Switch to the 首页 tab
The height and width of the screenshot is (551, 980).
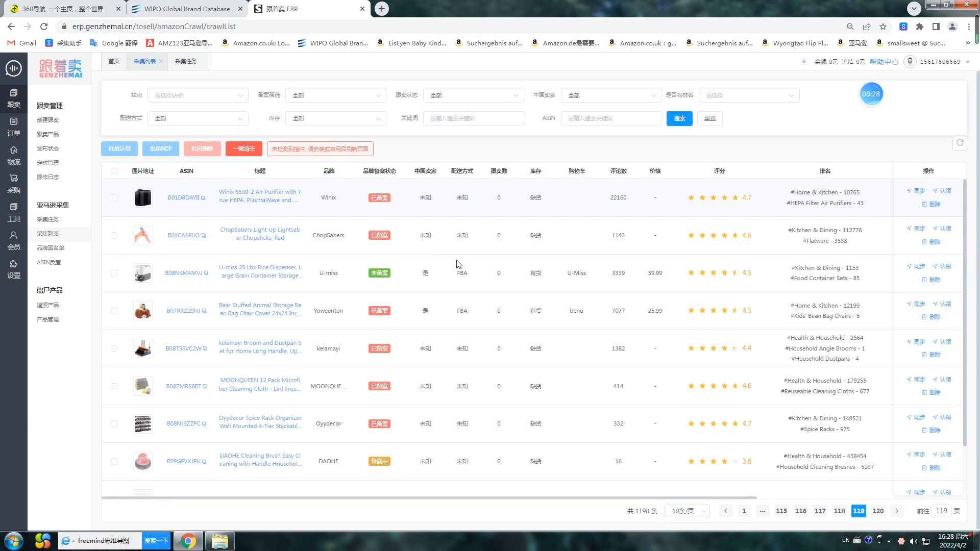click(x=114, y=61)
